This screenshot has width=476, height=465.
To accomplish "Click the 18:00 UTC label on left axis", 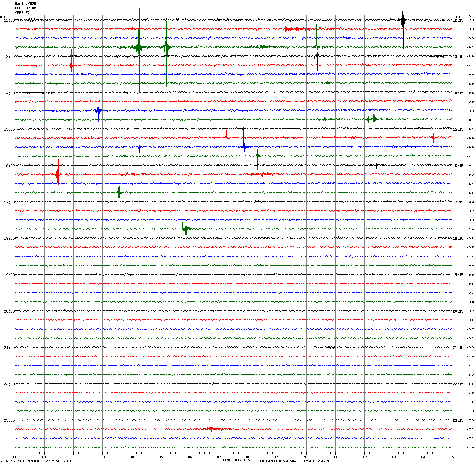I will (x=9, y=239).
